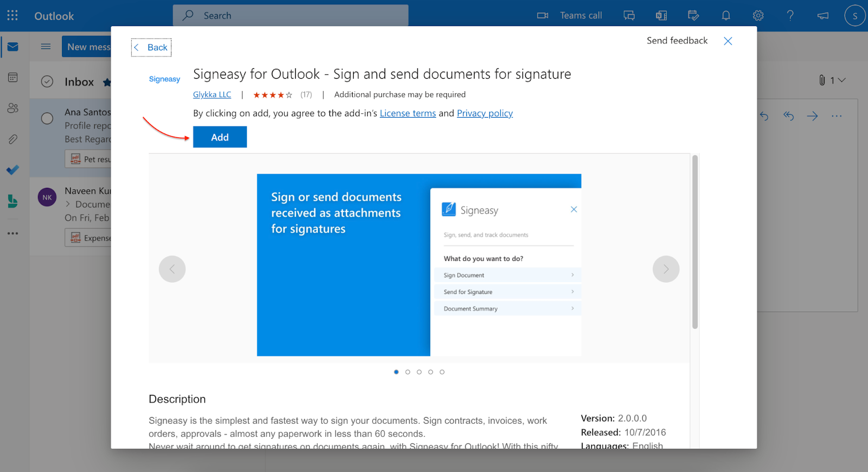
Task: Click the dialog's vertical scrollbar
Action: pyautogui.click(x=695, y=242)
